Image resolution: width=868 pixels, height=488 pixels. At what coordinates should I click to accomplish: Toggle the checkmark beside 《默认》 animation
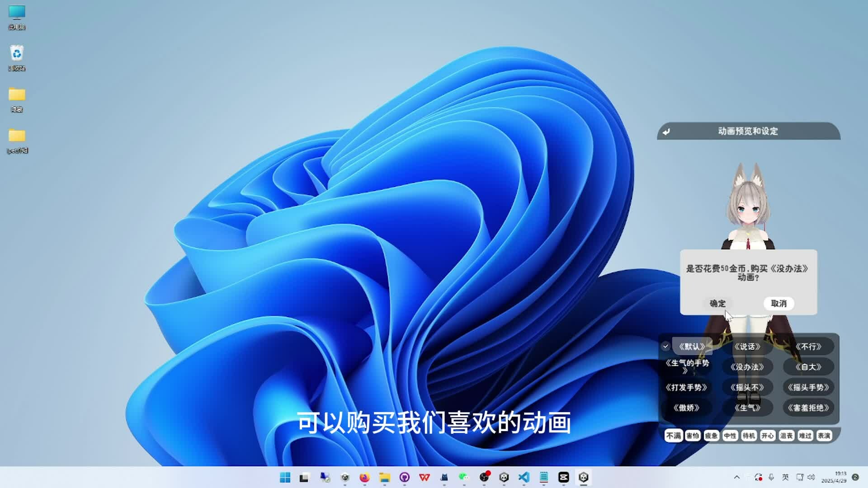(x=665, y=347)
